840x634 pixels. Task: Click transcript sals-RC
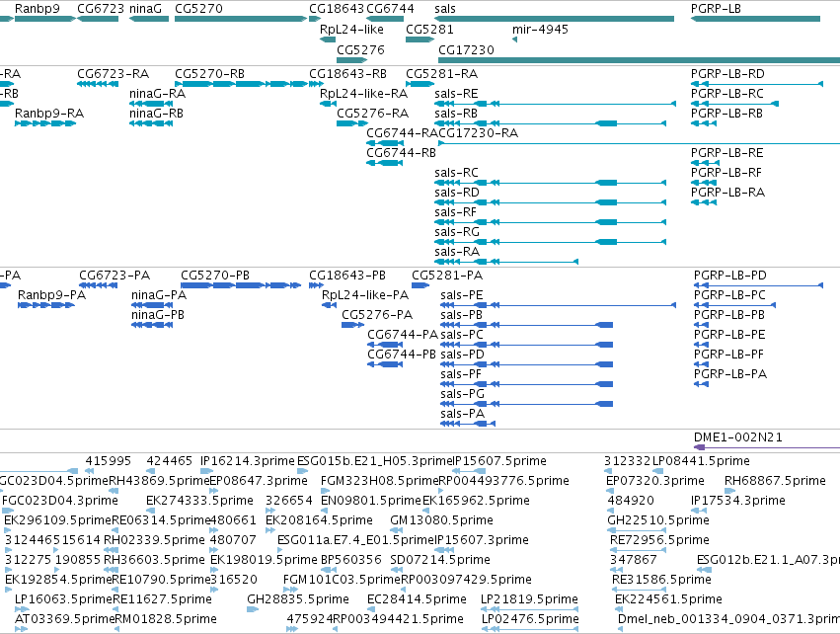(550, 183)
